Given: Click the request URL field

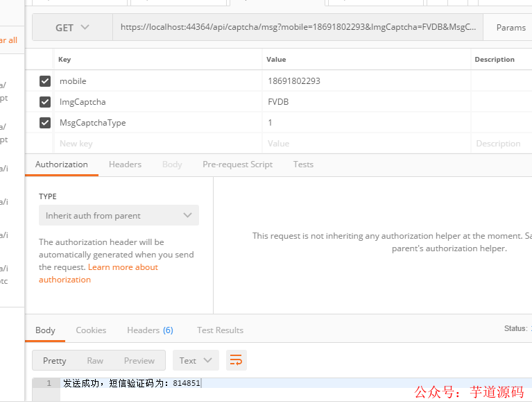Looking at the screenshot, I should [x=298, y=27].
